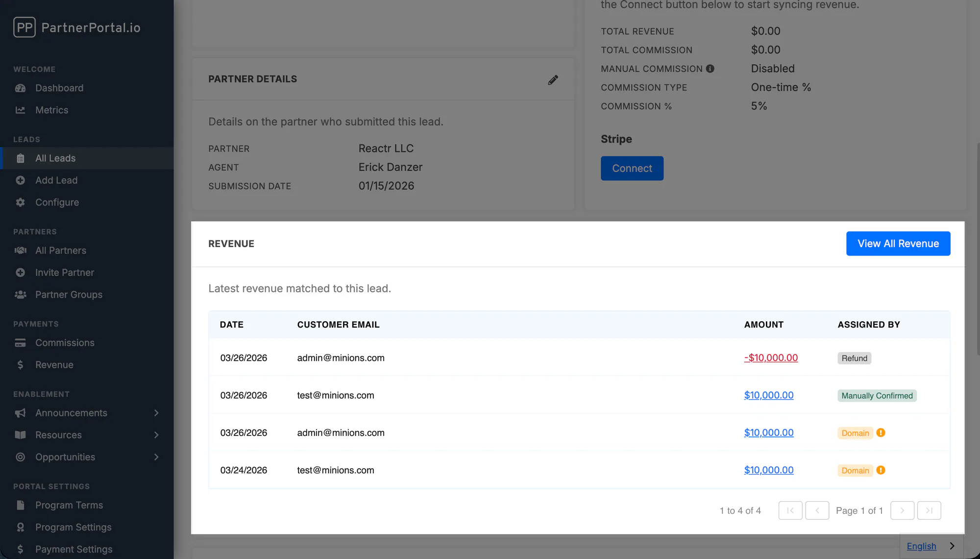
Task: Click warning icon on 03/26/2026 Domain row
Action: tap(881, 433)
